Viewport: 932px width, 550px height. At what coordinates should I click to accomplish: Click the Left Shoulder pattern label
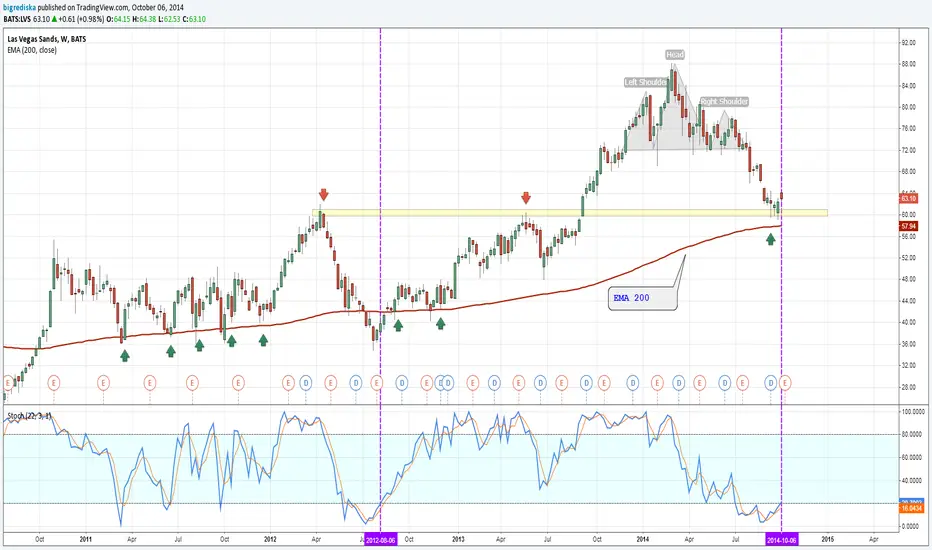[646, 82]
